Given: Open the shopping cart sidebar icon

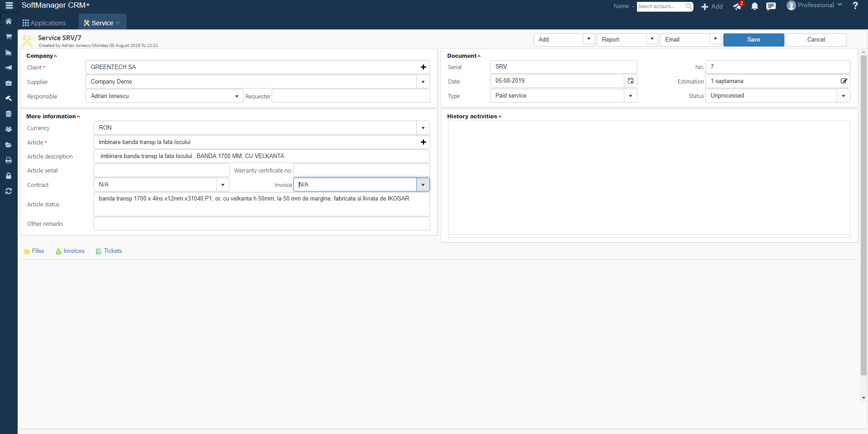Looking at the screenshot, I should coord(9,37).
